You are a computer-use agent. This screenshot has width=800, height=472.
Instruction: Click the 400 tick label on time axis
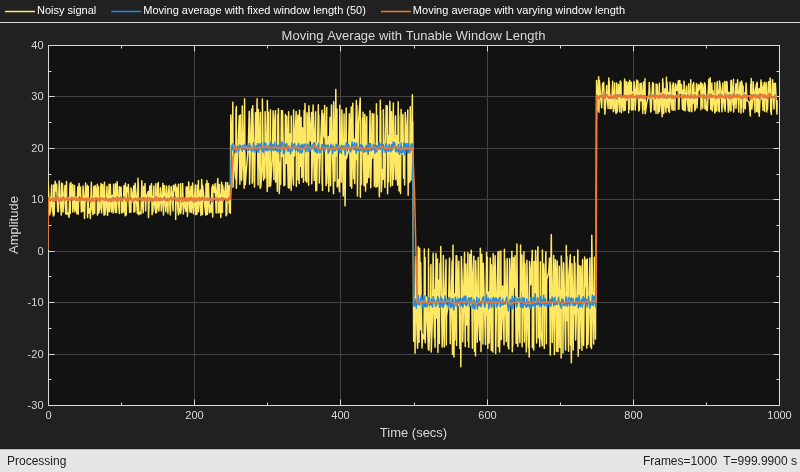[340, 415]
